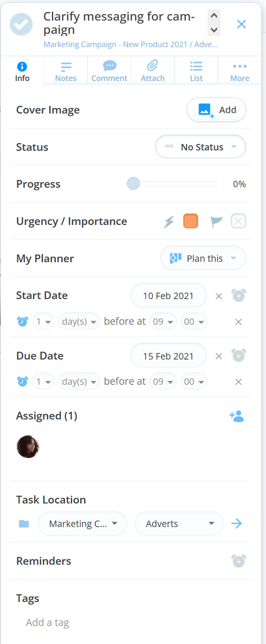Add an alarm to the Due Date
This screenshot has height=644, width=266.
[239, 355]
